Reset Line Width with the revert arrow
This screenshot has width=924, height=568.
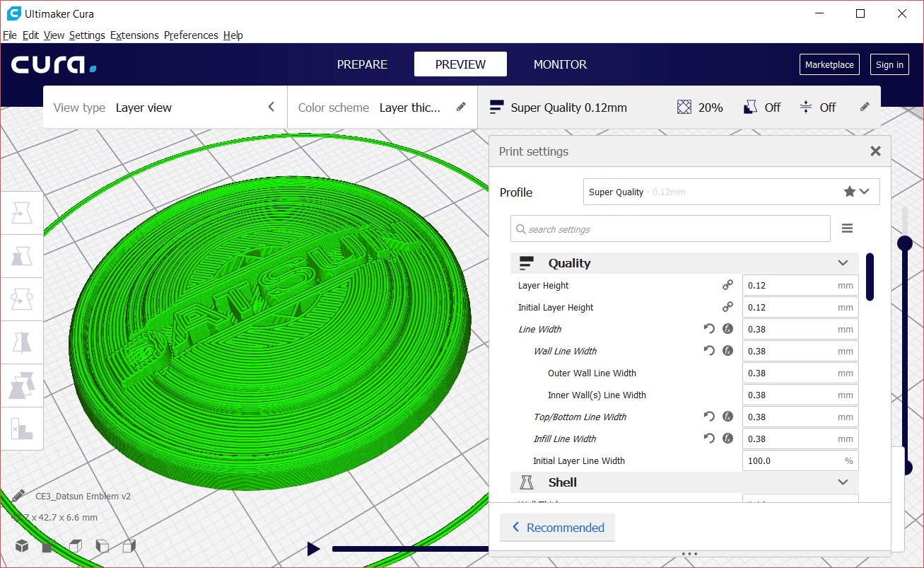pos(709,330)
